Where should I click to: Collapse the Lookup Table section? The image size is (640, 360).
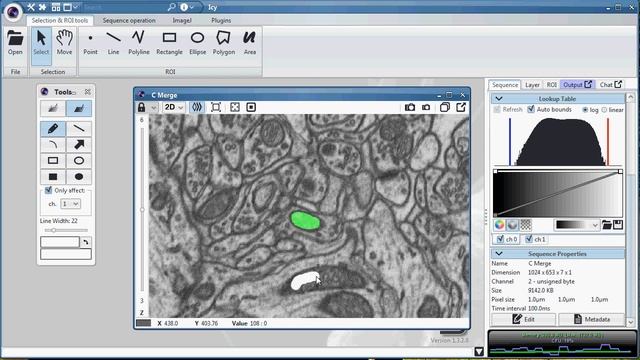click(498, 99)
